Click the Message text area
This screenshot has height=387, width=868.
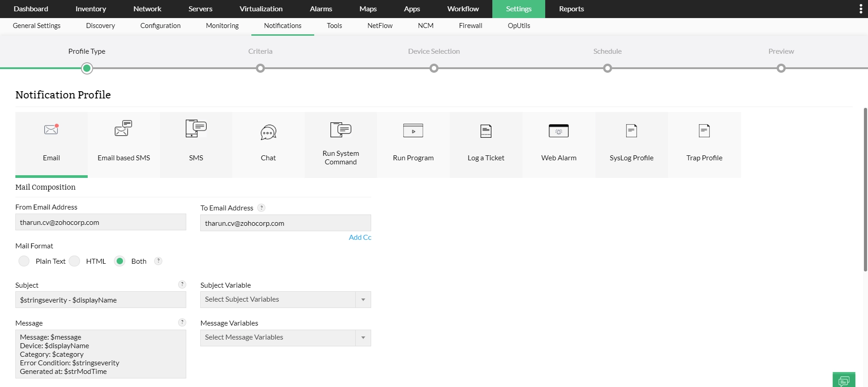pos(101,354)
